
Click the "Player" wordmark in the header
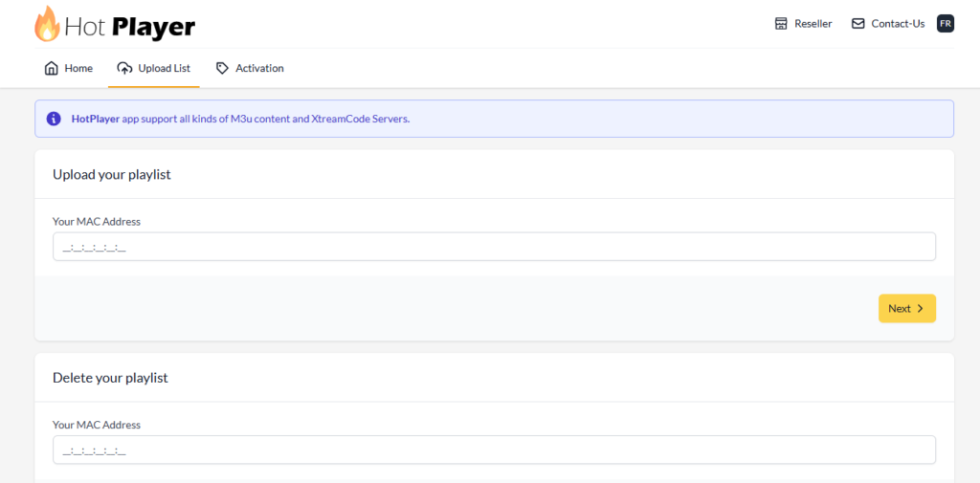[154, 28]
